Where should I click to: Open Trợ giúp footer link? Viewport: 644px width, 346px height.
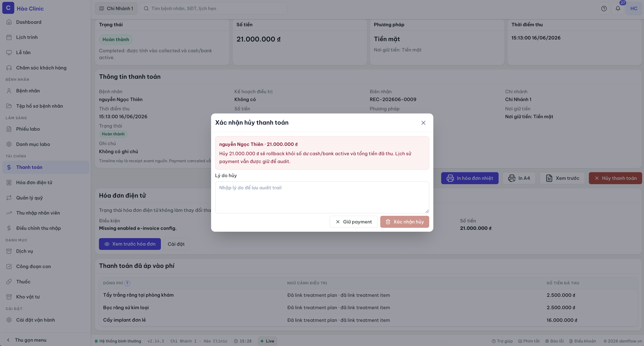coord(502,341)
